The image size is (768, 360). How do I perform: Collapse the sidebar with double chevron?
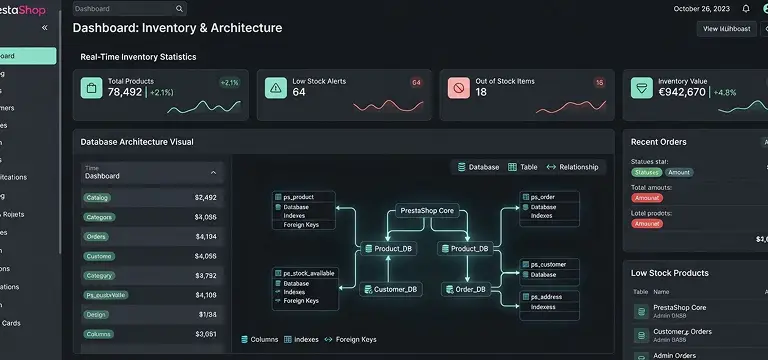coord(45,27)
